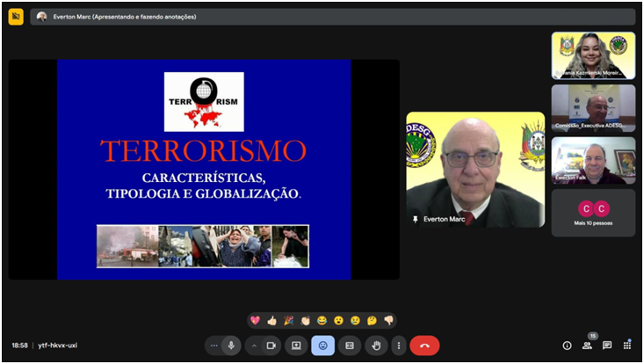Open the chat panel
The height and width of the screenshot is (364, 644).
(x=607, y=346)
